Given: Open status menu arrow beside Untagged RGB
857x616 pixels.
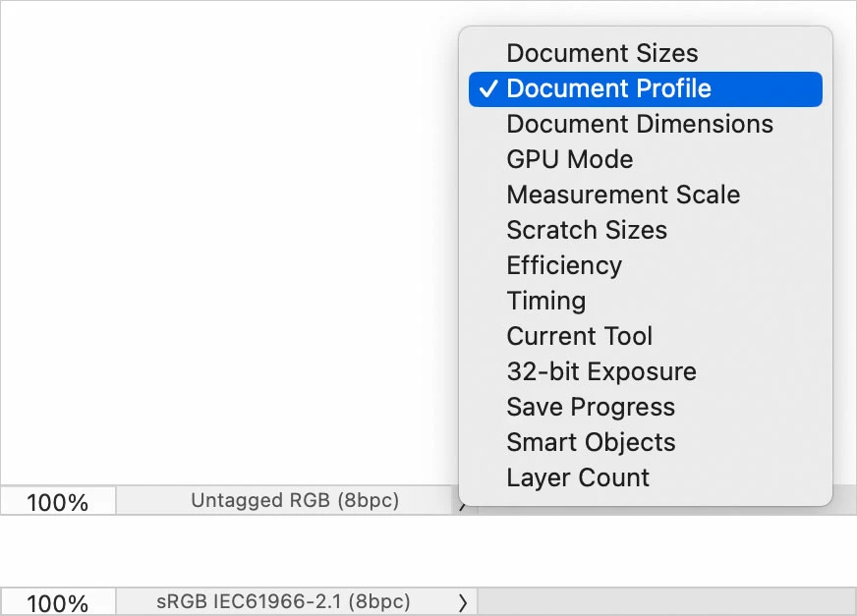Looking at the screenshot, I should point(462,505).
